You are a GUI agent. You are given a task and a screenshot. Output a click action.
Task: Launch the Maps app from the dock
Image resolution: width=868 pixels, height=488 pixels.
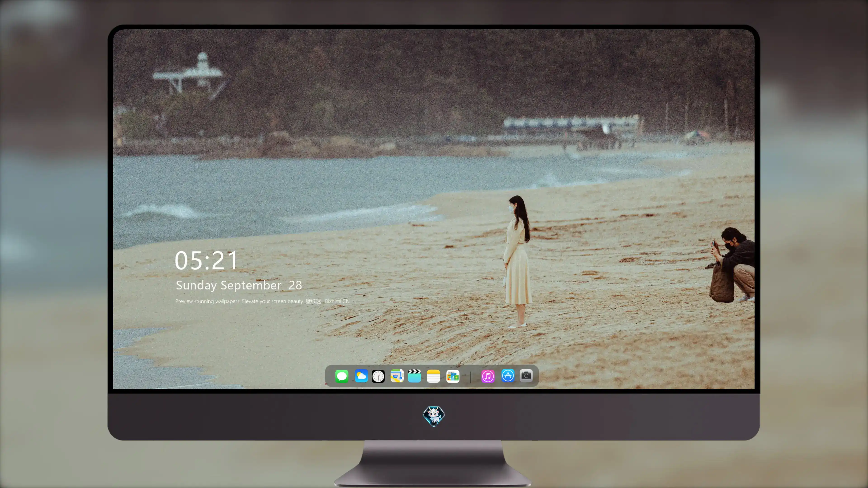397,376
